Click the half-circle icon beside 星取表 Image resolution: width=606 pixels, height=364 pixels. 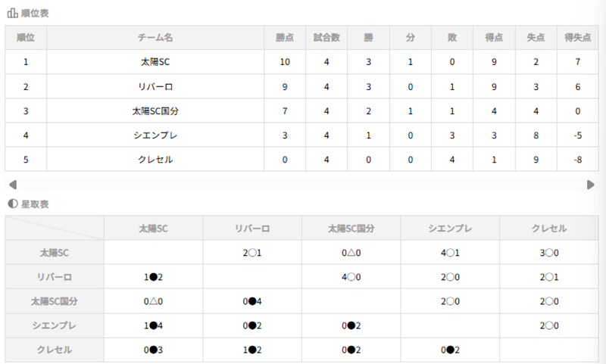pos(12,204)
